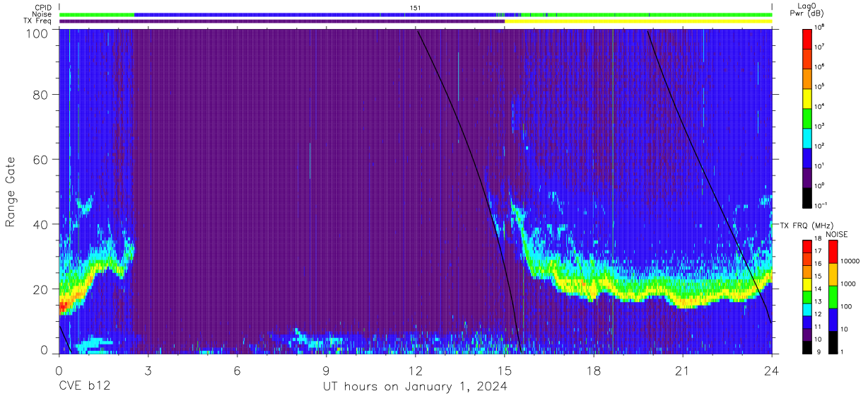Click the Range Gate axis title
Image resolution: width=868 pixels, height=401 pixels.
(x=11, y=192)
